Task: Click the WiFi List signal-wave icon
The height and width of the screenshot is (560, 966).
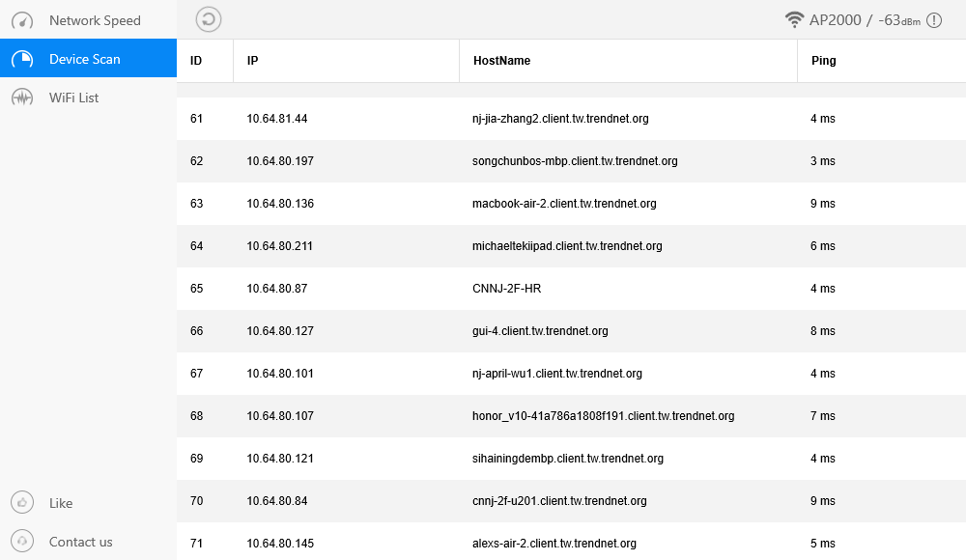Action: 21,97
